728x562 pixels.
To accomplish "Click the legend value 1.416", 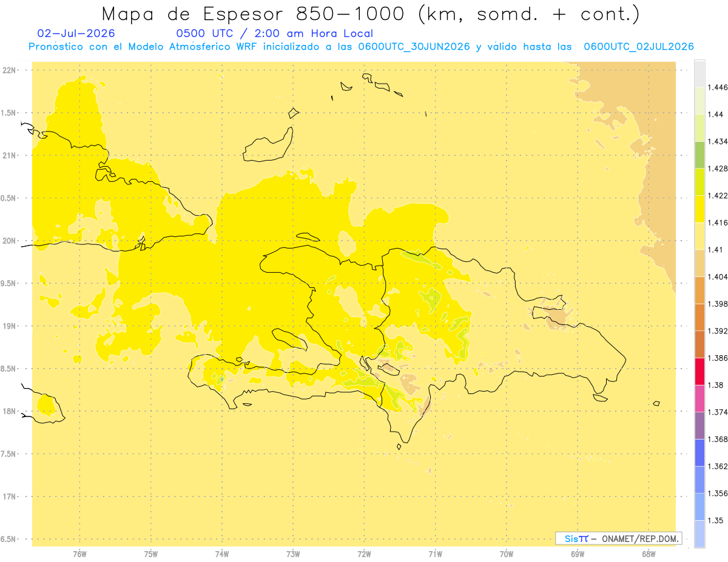I will click(717, 222).
